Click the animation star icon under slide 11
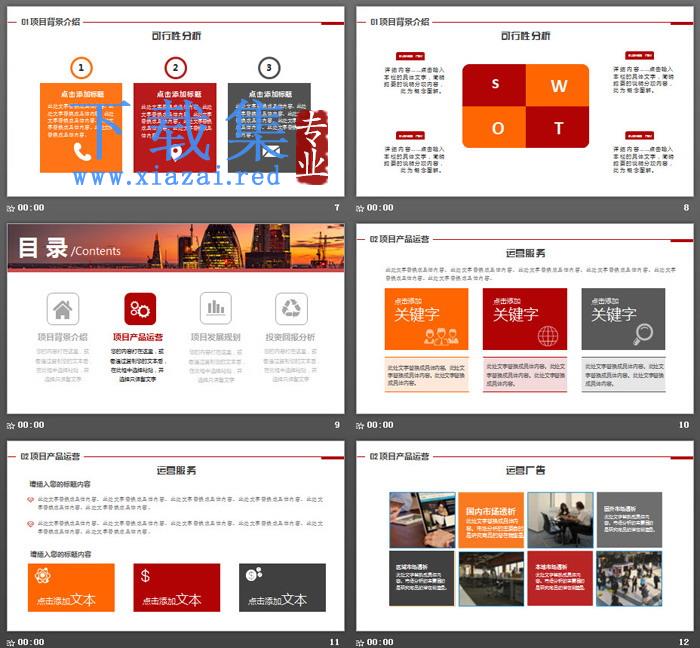700x648 pixels. [11, 643]
